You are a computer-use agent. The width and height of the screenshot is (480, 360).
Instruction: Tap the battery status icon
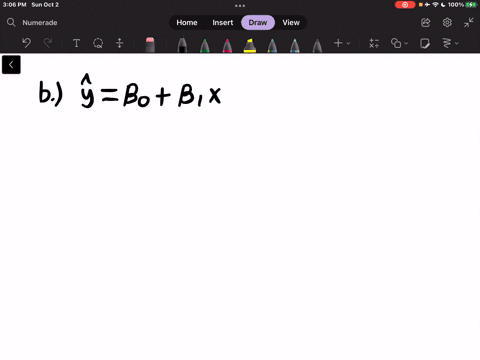click(x=471, y=5)
